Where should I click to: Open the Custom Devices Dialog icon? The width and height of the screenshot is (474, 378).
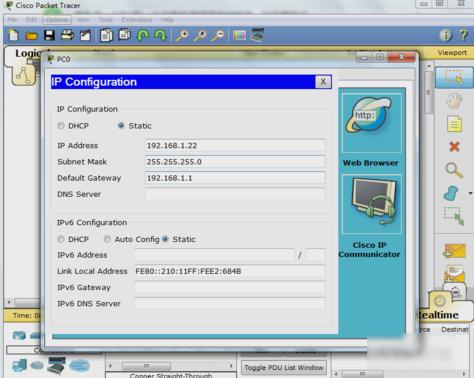[257, 35]
